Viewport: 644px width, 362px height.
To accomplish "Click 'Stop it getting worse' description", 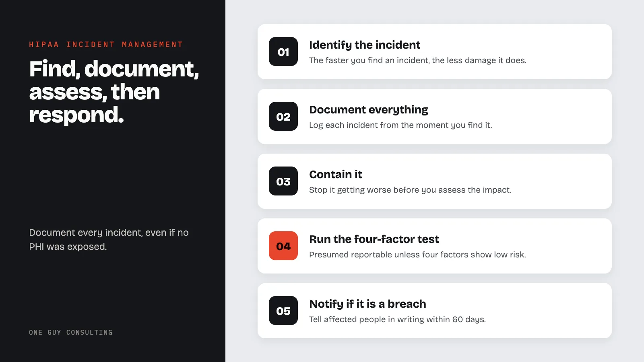I will pos(410,190).
